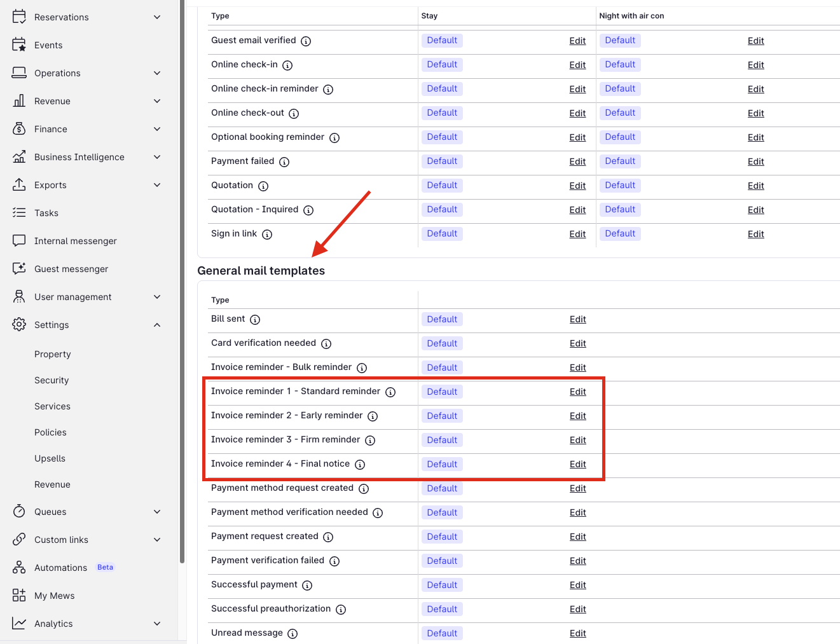
Task: Click the Settings gear icon
Action: (19, 324)
